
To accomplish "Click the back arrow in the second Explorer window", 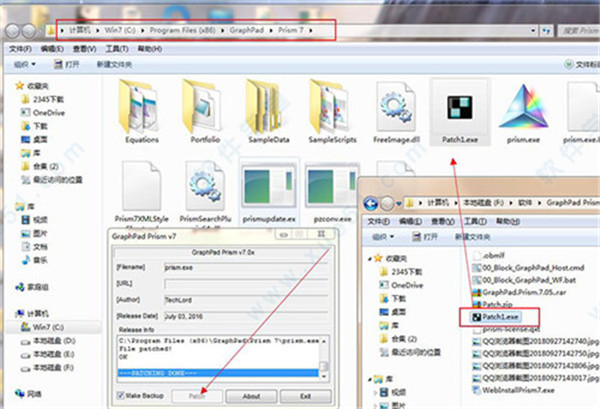I will click(370, 204).
